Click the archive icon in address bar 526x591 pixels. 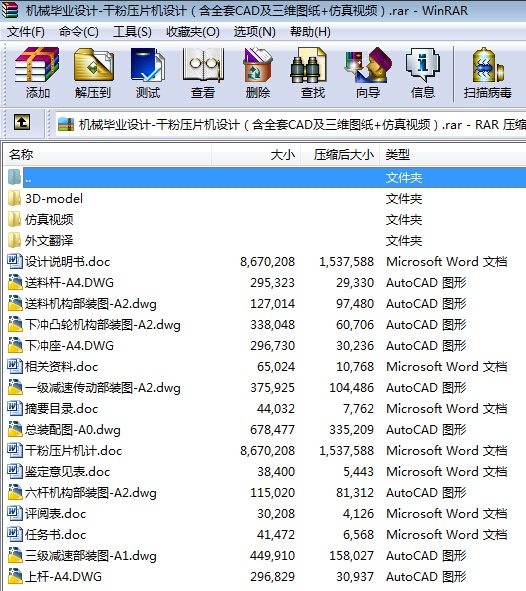pyautogui.click(x=66, y=124)
